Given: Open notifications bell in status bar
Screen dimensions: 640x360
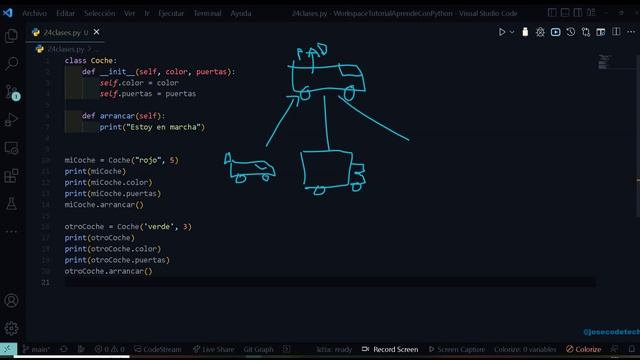Looking at the screenshot, I should [x=631, y=349].
